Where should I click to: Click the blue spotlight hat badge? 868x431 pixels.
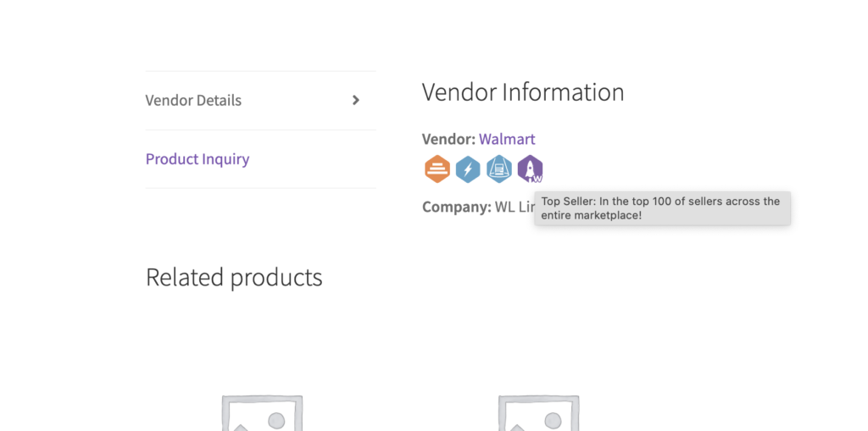499,169
